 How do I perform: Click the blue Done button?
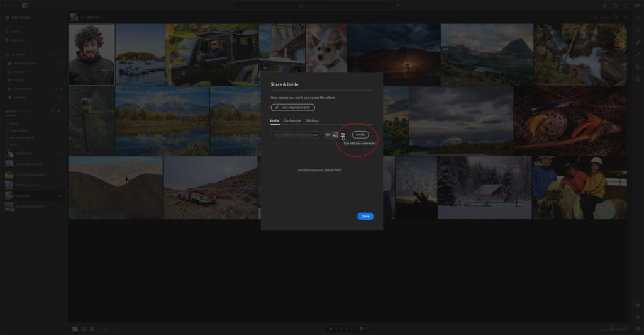coord(365,216)
